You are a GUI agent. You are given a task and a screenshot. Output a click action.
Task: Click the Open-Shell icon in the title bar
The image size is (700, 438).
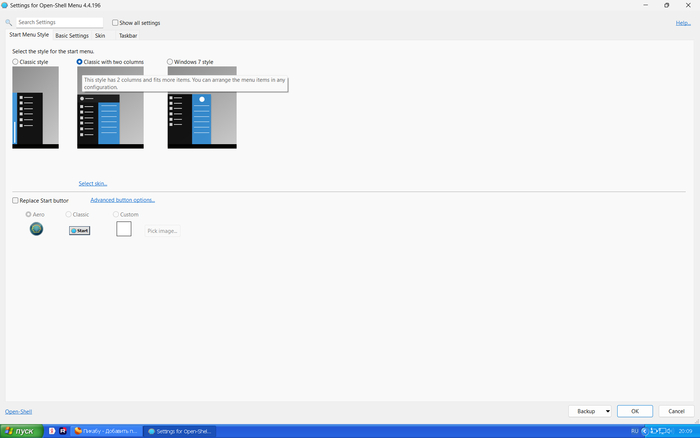click(x=5, y=5)
